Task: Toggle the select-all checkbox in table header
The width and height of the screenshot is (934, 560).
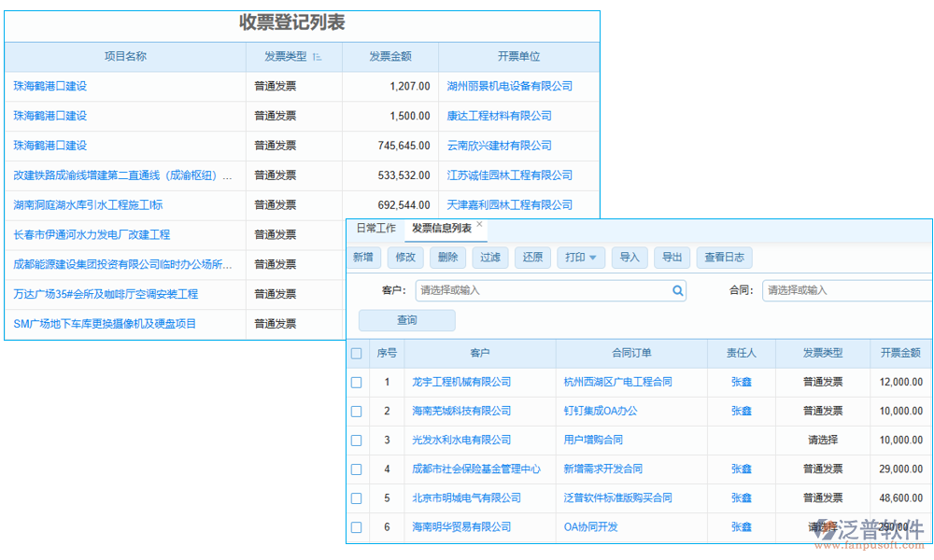Action: (x=356, y=353)
